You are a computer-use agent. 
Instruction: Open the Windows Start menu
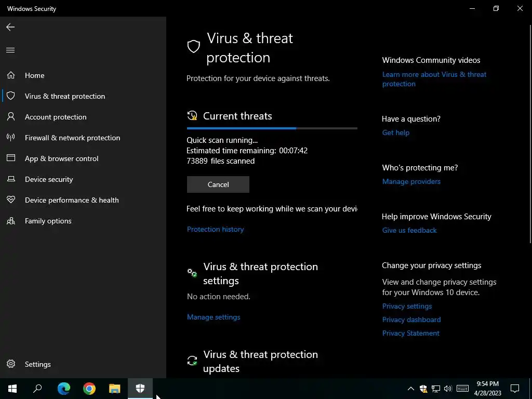(12, 389)
